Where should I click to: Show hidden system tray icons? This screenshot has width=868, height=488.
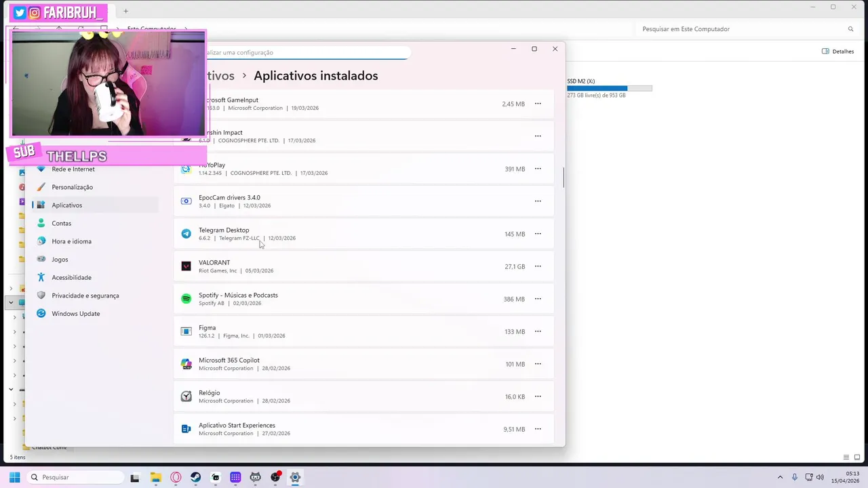(780, 477)
